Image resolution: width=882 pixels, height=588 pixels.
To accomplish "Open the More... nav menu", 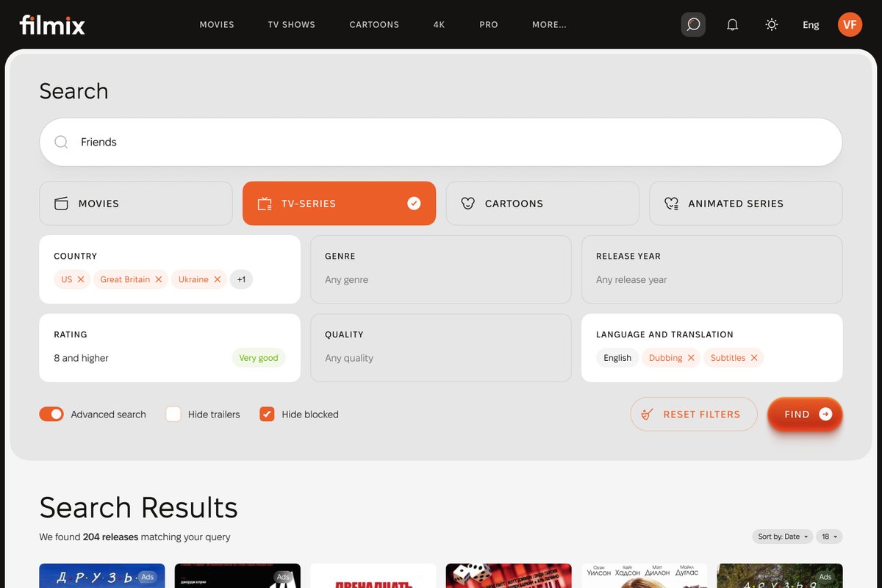I will pos(550,24).
